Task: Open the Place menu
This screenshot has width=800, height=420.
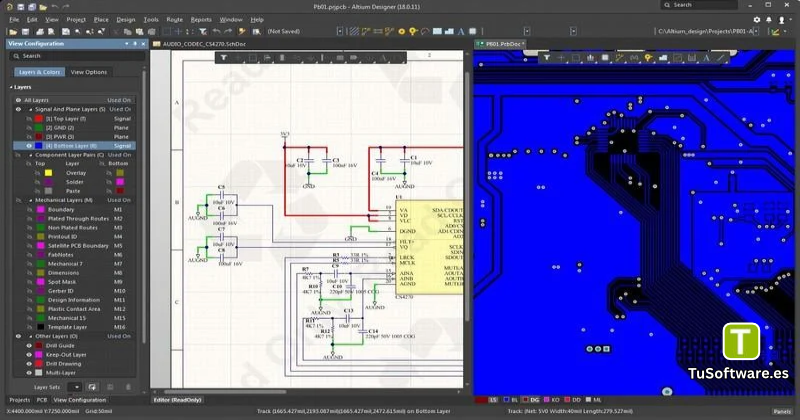Action: click(101, 19)
